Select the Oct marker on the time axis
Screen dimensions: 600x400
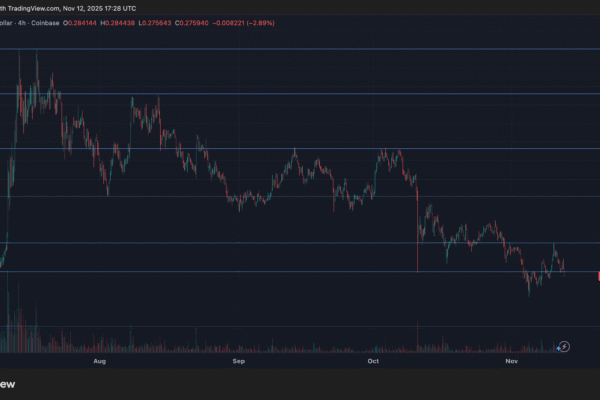pos(373,359)
